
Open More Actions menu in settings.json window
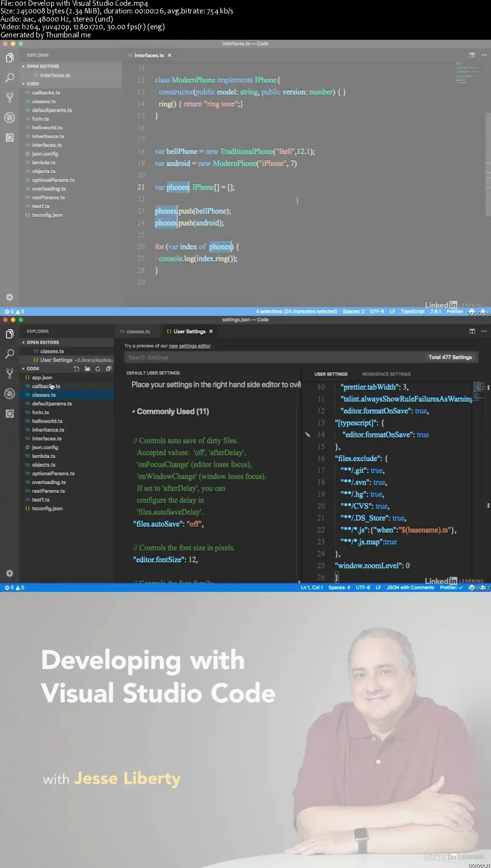[x=484, y=331]
